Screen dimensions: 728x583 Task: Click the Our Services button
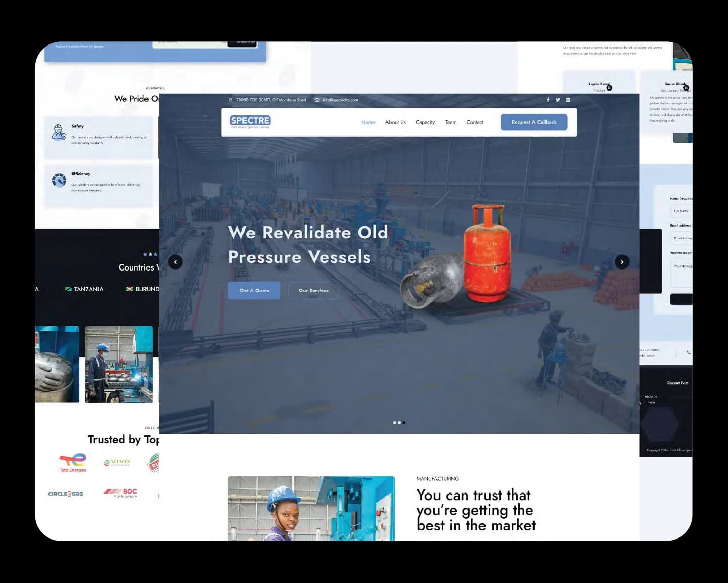pyautogui.click(x=313, y=290)
